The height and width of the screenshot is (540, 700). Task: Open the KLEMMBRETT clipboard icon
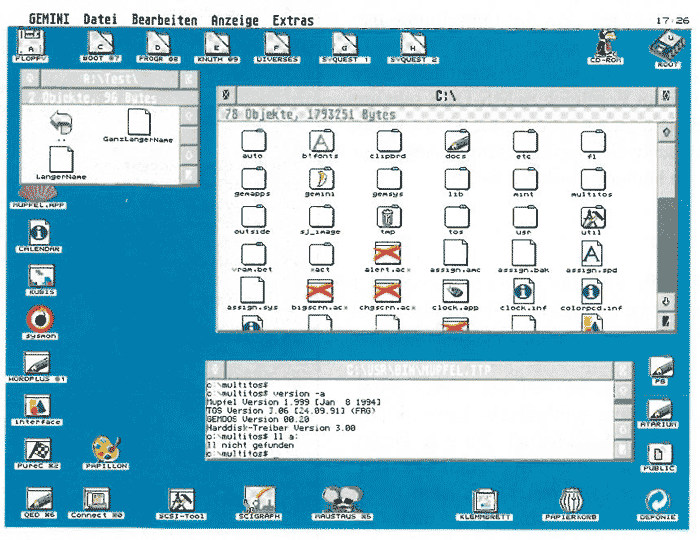(485, 499)
